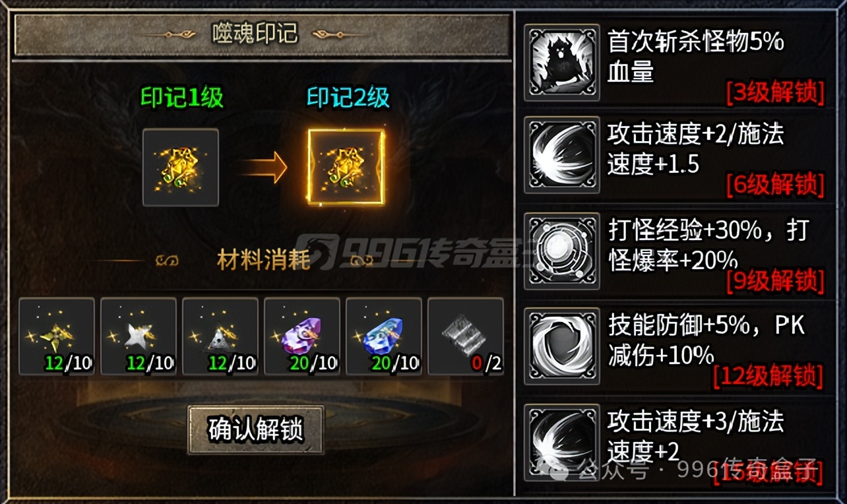Select the triangle emblem material slot

[x=220, y=336]
